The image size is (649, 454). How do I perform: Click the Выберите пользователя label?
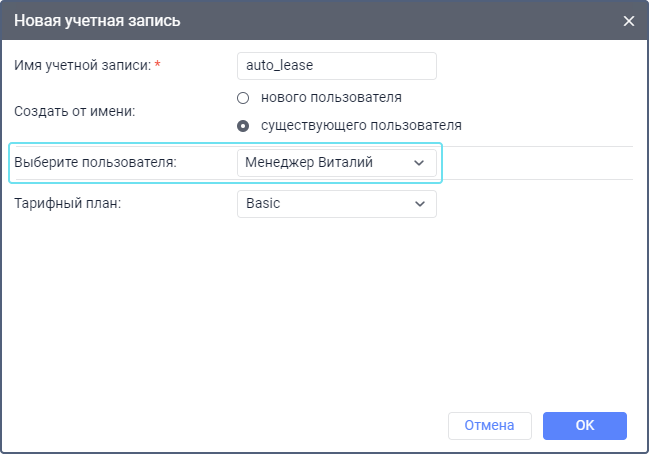95,163
